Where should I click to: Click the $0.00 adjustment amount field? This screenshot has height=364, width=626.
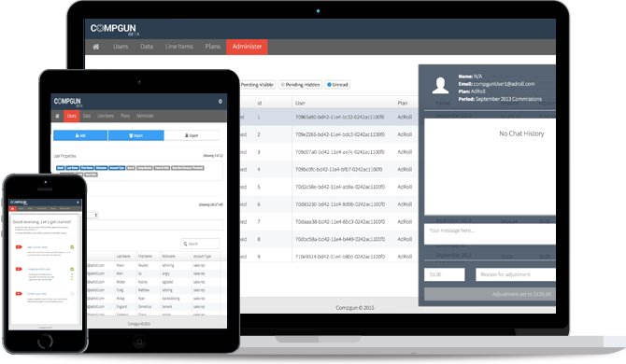(x=445, y=274)
